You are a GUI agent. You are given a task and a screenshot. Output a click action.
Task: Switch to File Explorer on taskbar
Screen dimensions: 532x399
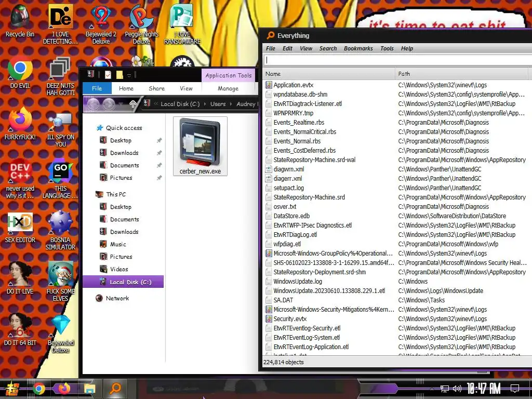click(x=89, y=389)
